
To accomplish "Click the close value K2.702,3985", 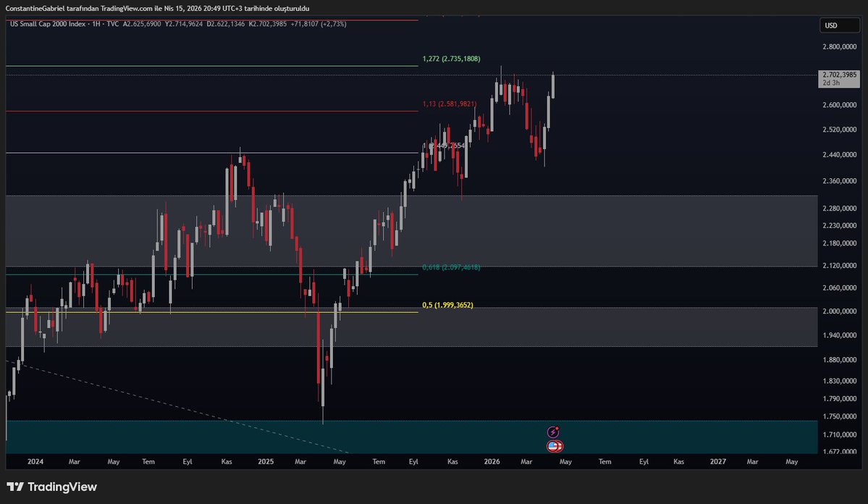I will point(268,24).
